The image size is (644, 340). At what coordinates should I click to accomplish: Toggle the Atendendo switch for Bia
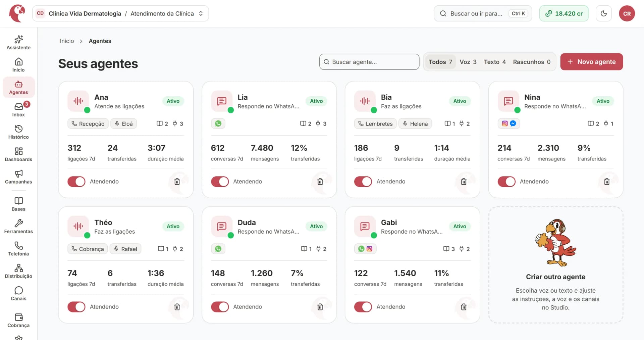363,182
